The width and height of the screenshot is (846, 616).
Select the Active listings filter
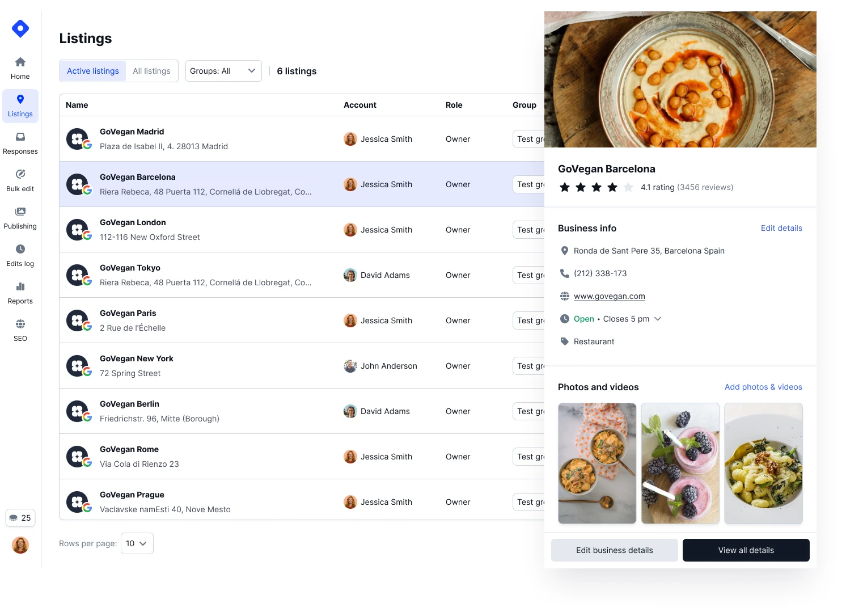[x=92, y=70]
